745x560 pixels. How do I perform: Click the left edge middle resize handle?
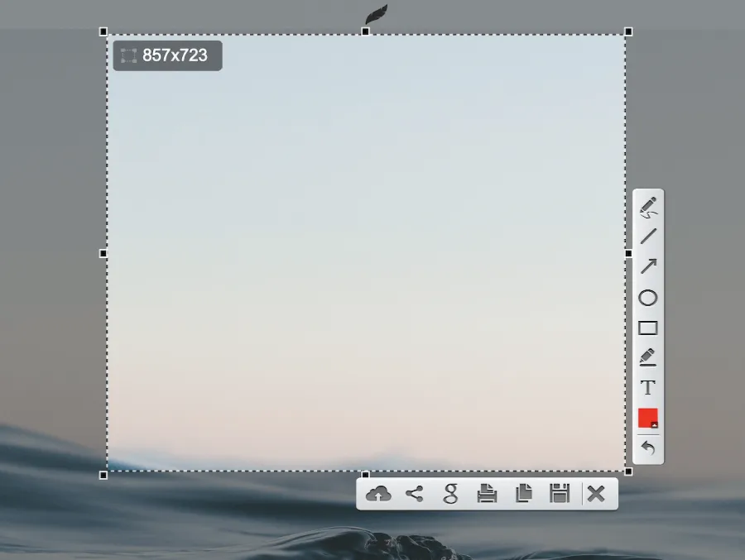pos(103,253)
